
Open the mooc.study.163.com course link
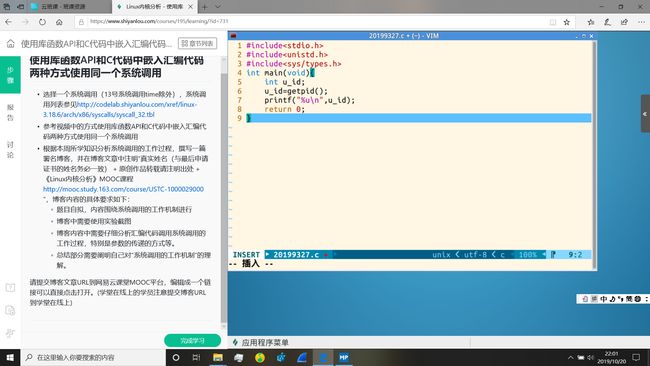click(123, 189)
